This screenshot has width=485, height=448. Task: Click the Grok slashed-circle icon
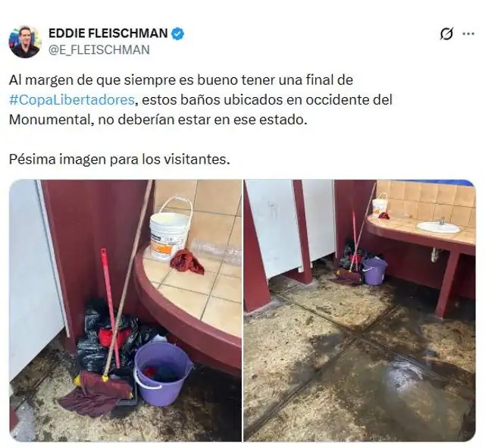coord(446,33)
